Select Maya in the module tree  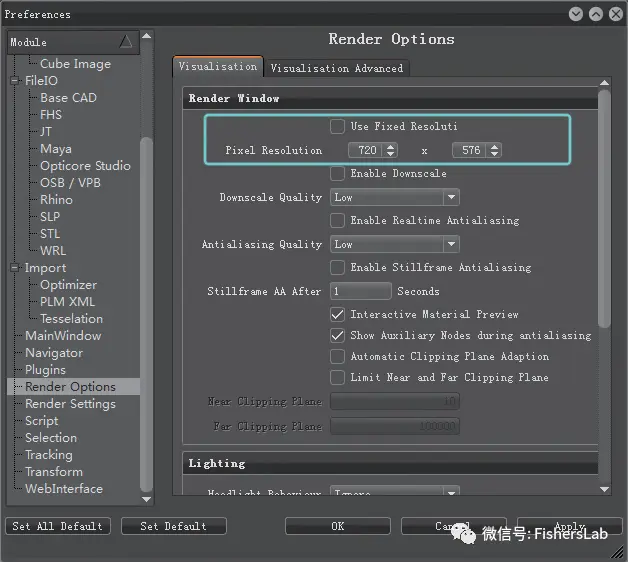click(56, 149)
